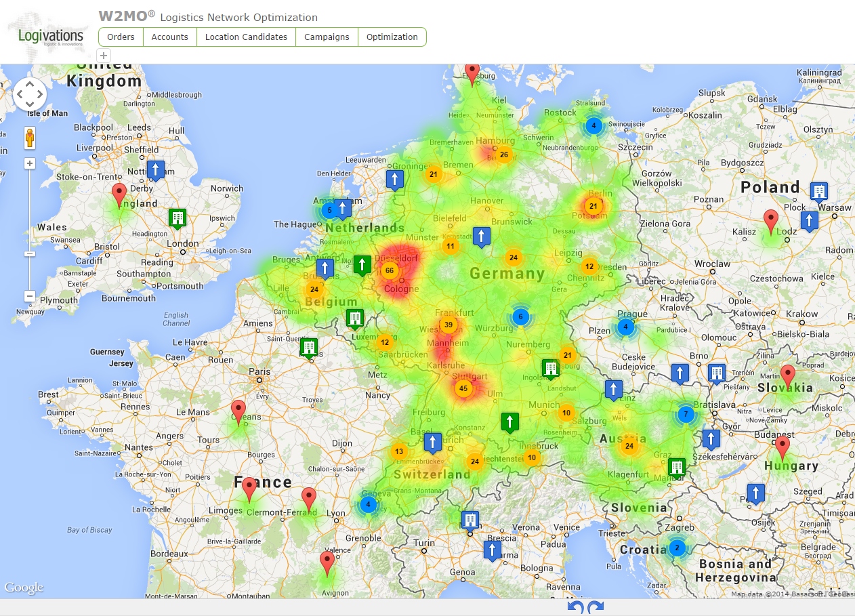The height and width of the screenshot is (616, 855).
Task: Switch to Optimization tab
Action: pyautogui.click(x=392, y=37)
